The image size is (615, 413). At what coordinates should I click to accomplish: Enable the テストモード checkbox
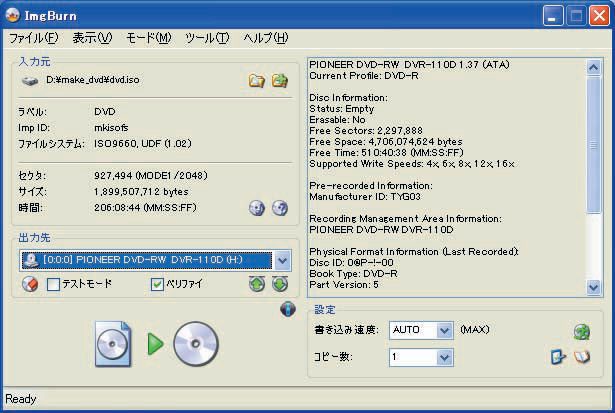53,284
